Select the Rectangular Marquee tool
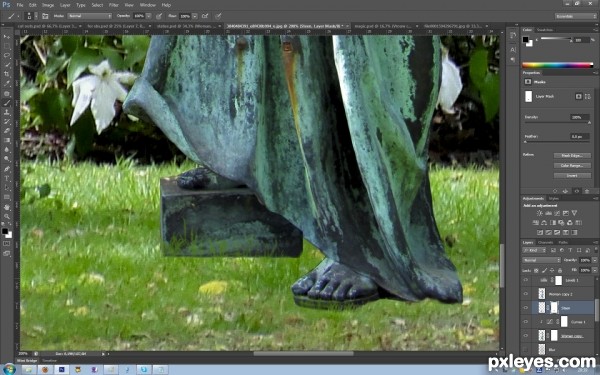600x375 pixels. [7, 46]
